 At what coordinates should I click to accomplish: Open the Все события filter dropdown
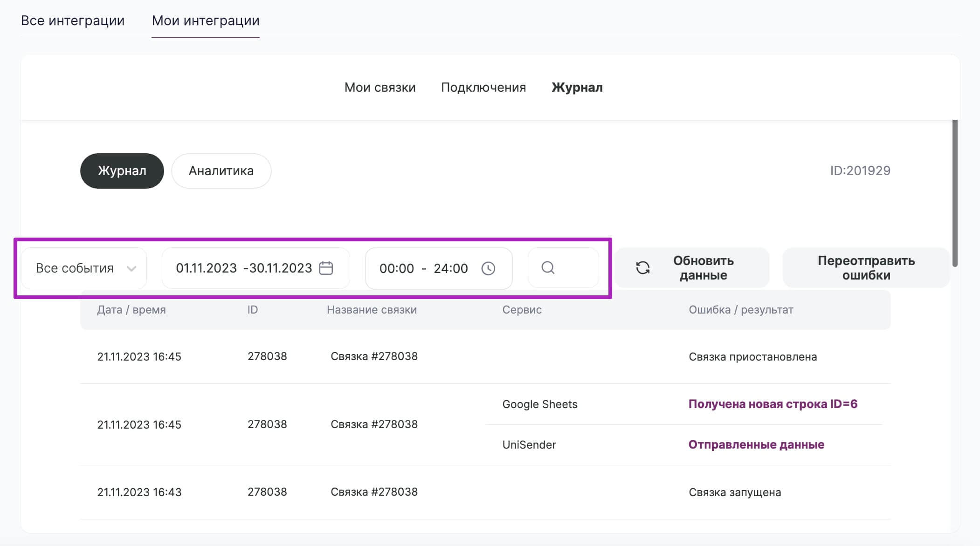(84, 268)
